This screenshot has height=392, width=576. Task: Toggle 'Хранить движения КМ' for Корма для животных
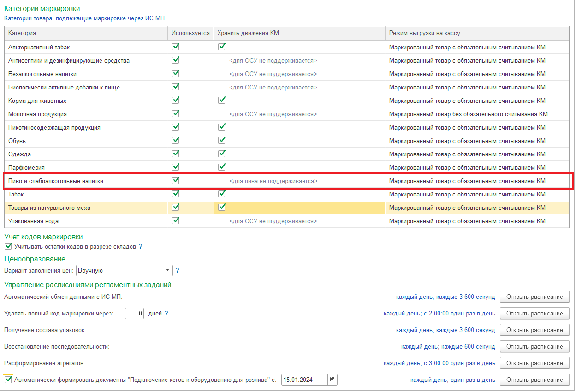pyautogui.click(x=222, y=101)
